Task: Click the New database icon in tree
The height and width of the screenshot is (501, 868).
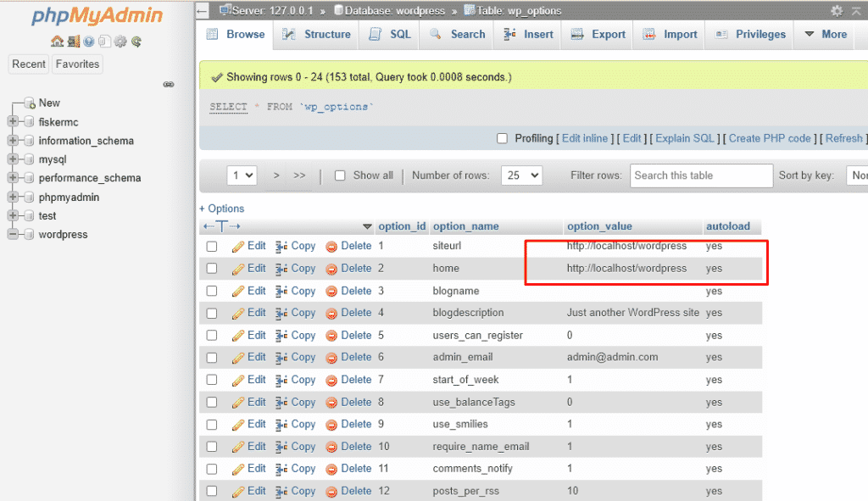Action: 30,103
